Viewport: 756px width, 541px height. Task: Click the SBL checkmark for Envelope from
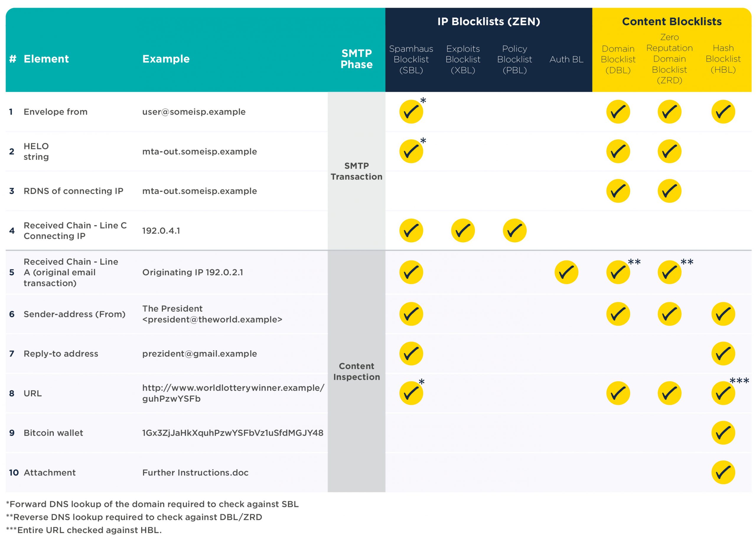pyautogui.click(x=411, y=112)
